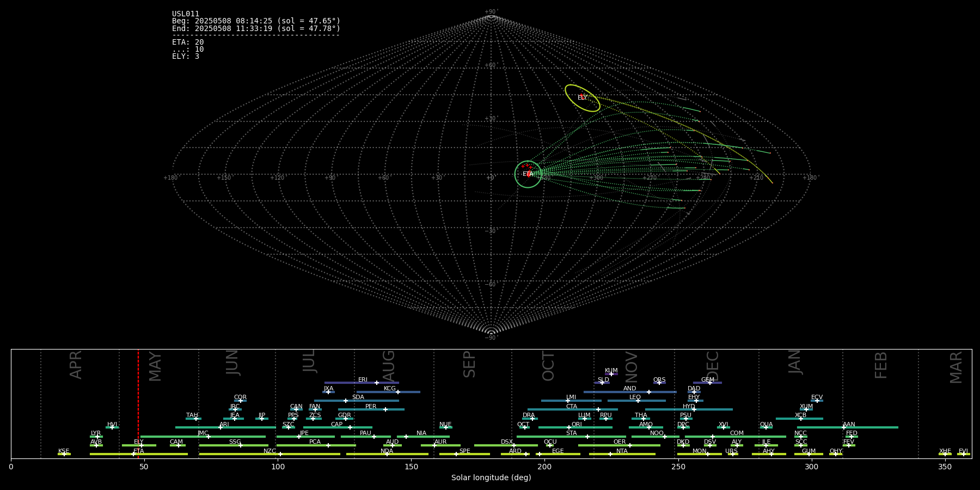Click the FEB month label in timeline
This screenshot has height=490, width=980.
pos(881,365)
